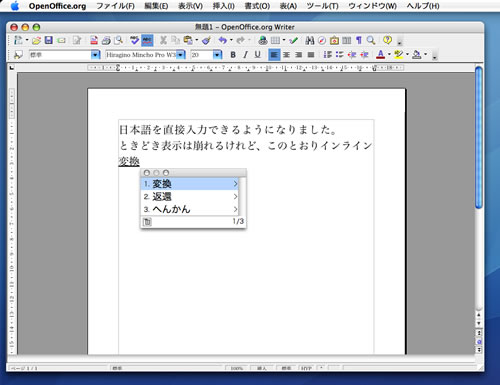Screen dimensions: 500x385
Task: Click the Insert Table grid icon
Action: (275, 40)
